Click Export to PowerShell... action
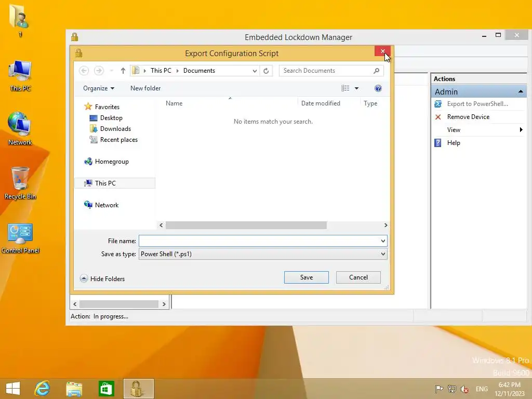 pyautogui.click(x=477, y=104)
